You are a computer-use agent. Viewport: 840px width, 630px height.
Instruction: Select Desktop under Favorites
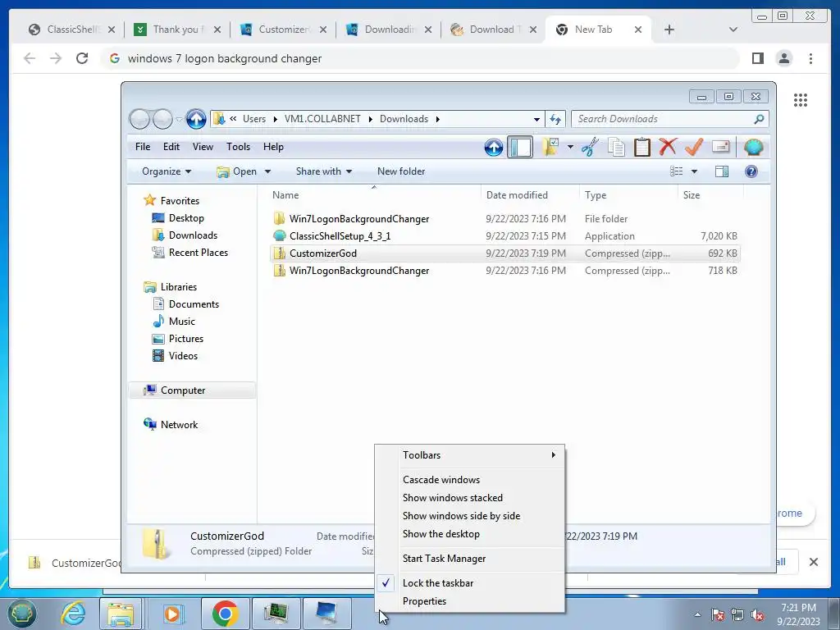(x=186, y=218)
